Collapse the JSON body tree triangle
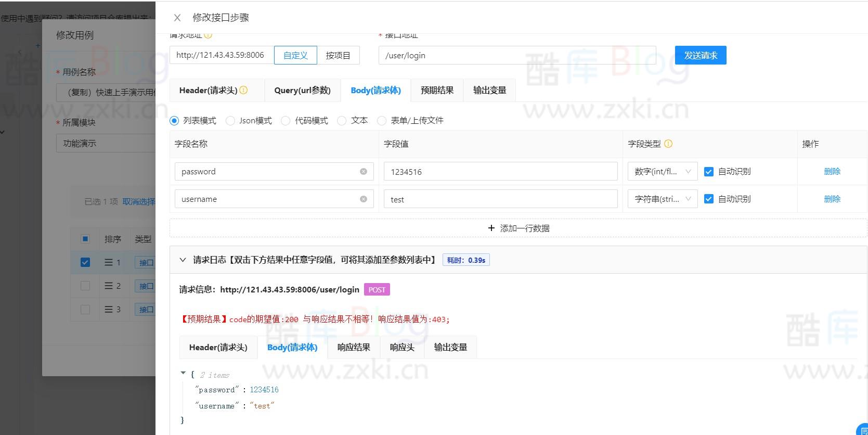868x435 pixels. coord(183,373)
